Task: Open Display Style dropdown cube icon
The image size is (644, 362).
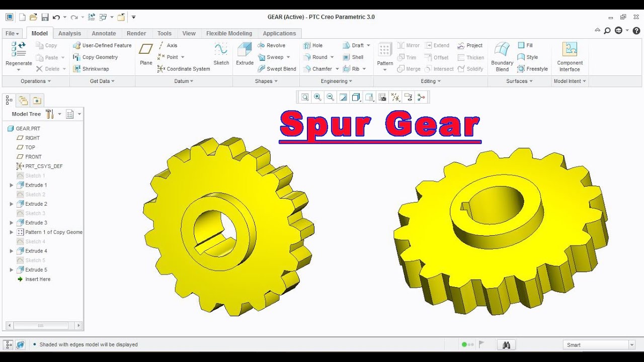Action: pyautogui.click(x=356, y=97)
